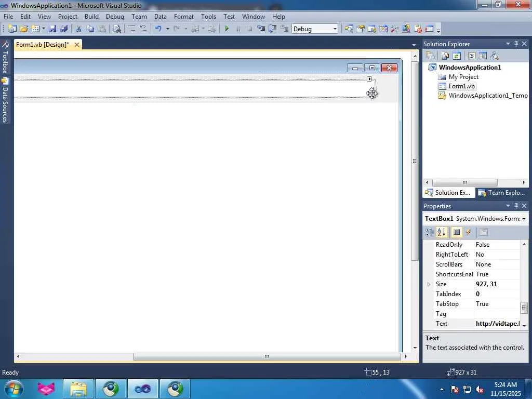Click the Save floppy disk icon
The image size is (532, 399).
click(x=52, y=29)
